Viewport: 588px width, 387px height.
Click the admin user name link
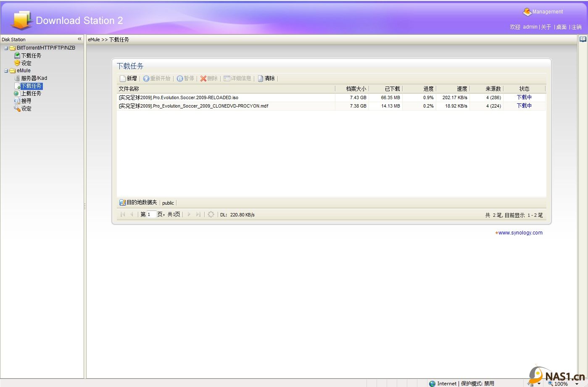[x=530, y=27]
